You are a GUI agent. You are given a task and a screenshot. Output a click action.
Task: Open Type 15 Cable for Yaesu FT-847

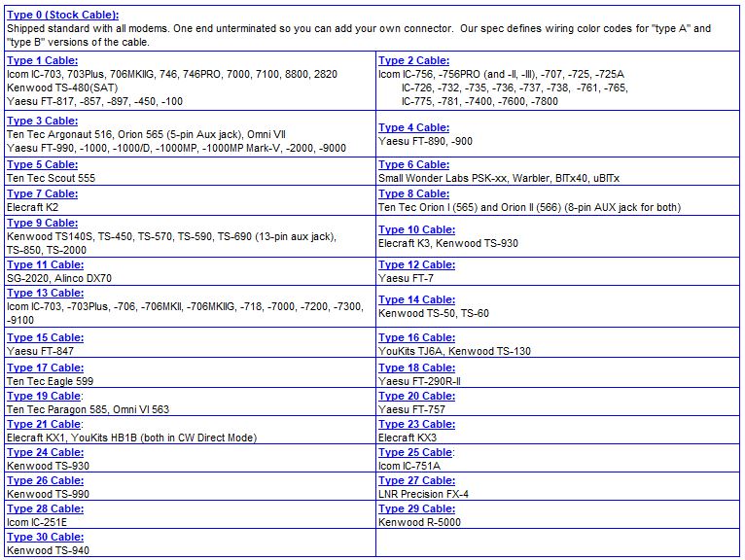coord(46,337)
